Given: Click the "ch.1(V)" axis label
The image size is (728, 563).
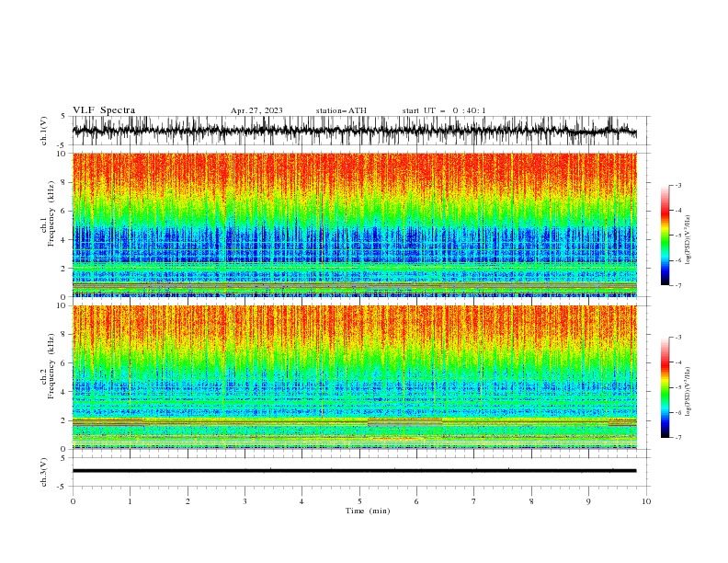Looking at the screenshot, I should click(x=44, y=131).
